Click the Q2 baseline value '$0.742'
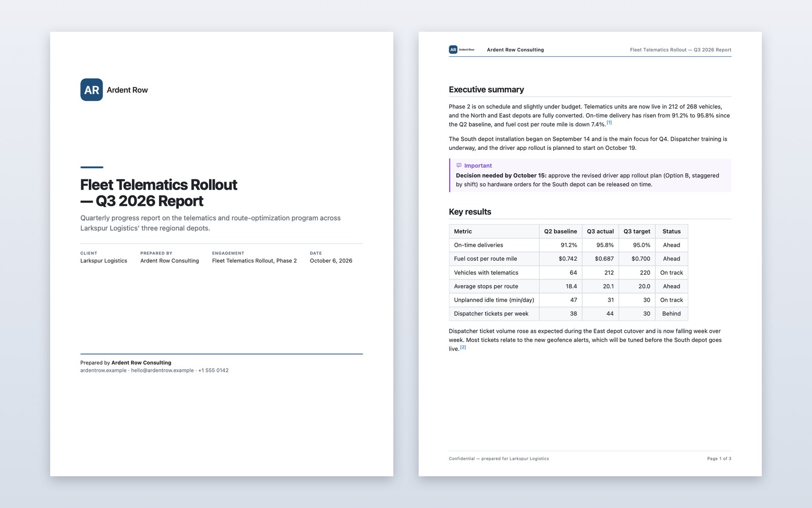Screen dimensions: 812x508 click(568, 259)
